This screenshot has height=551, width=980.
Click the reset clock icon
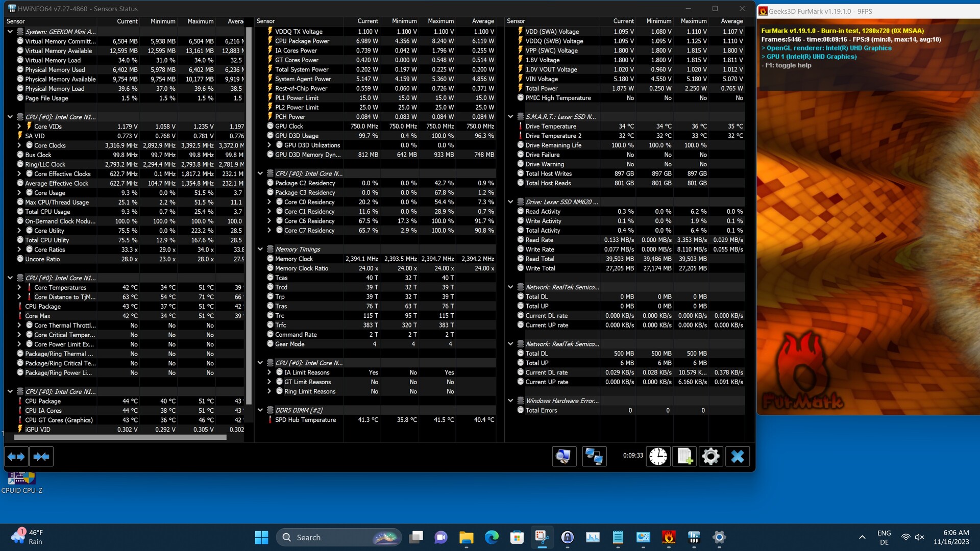(658, 456)
